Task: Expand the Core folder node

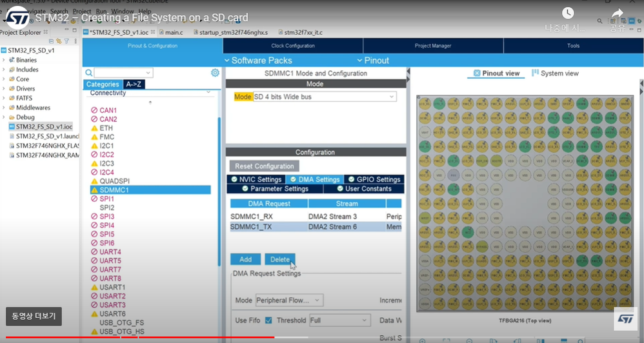Action: click(x=4, y=79)
